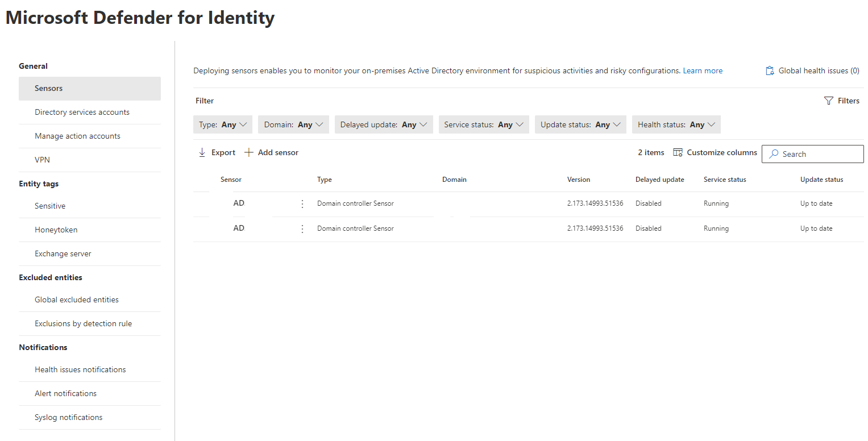Click the Export button label
Screen dimensions: 868x441
223,152
